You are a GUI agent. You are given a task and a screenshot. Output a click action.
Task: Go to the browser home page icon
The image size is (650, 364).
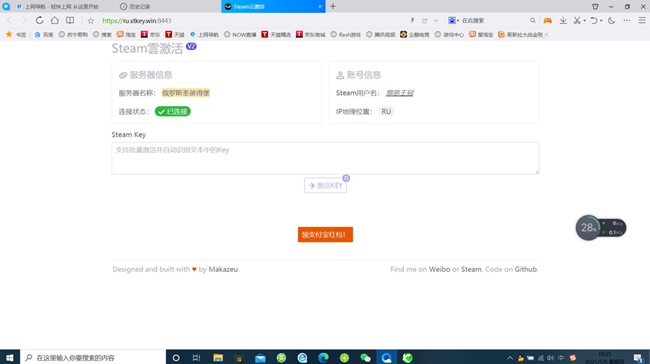(55, 20)
